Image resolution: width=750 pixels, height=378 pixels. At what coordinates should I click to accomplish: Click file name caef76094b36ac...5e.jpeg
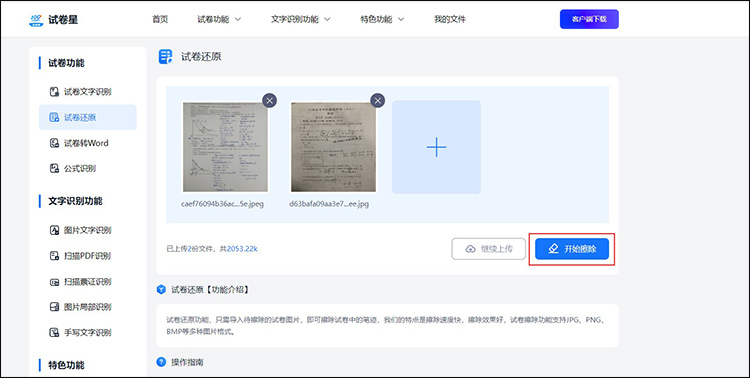[x=222, y=204]
